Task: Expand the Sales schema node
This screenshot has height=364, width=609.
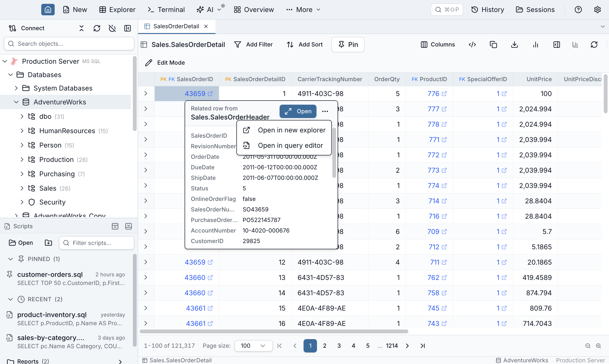Action: point(22,188)
